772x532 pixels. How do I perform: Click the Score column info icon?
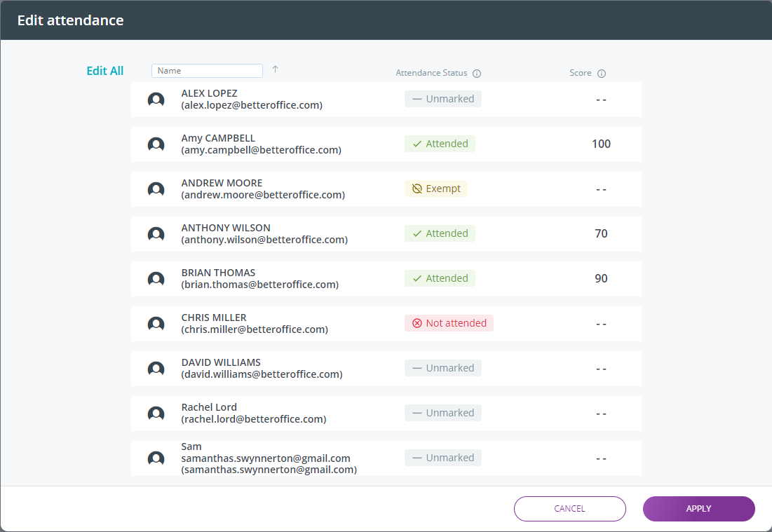tap(602, 74)
